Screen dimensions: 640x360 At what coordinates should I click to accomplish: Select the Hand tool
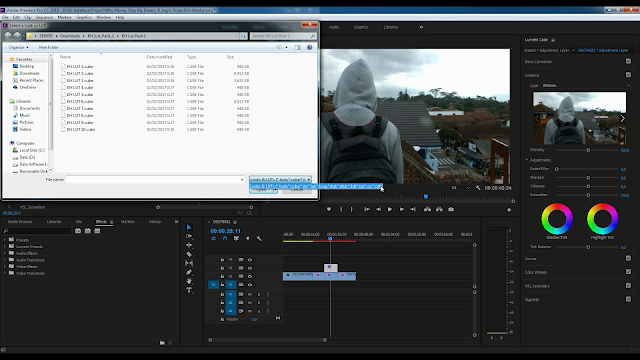189,281
